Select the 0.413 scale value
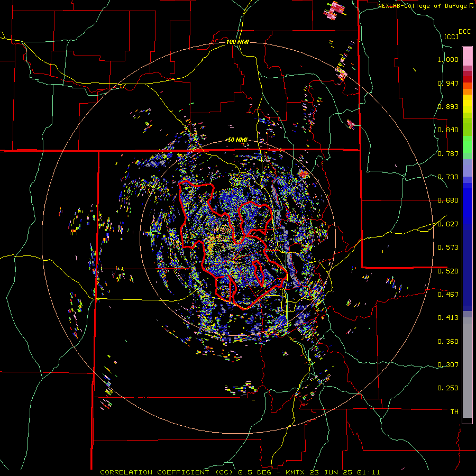The image size is (476, 476). click(x=448, y=318)
